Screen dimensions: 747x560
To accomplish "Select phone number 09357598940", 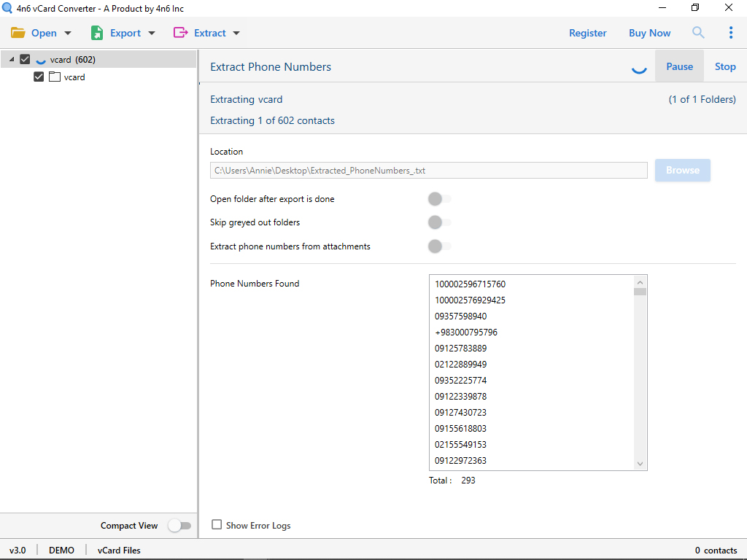I will tap(461, 316).
